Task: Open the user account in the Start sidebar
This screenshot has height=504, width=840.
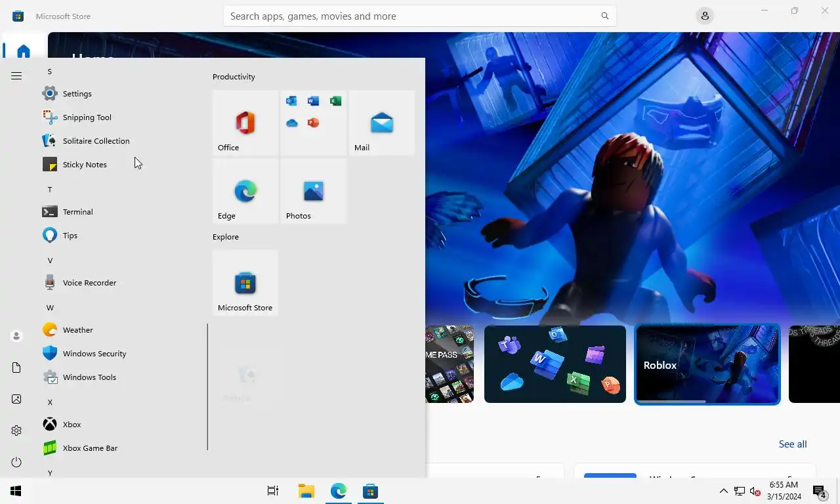Action: (x=16, y=336)
